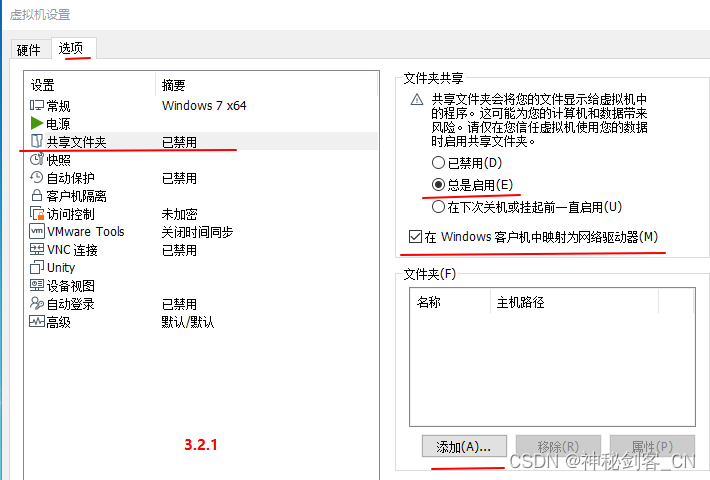
Task: Click 已禁用 summary in VNC 连接 row
Action: point(179,250)
